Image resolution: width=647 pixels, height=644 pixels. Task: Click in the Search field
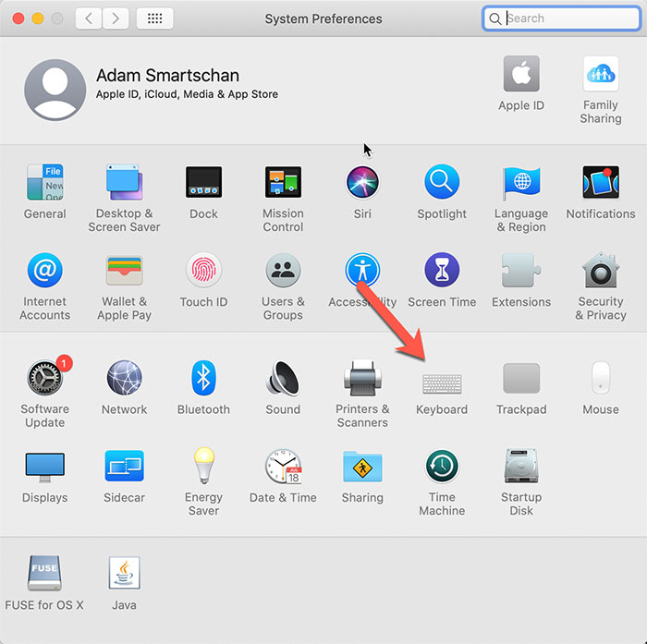click(561, 18)
